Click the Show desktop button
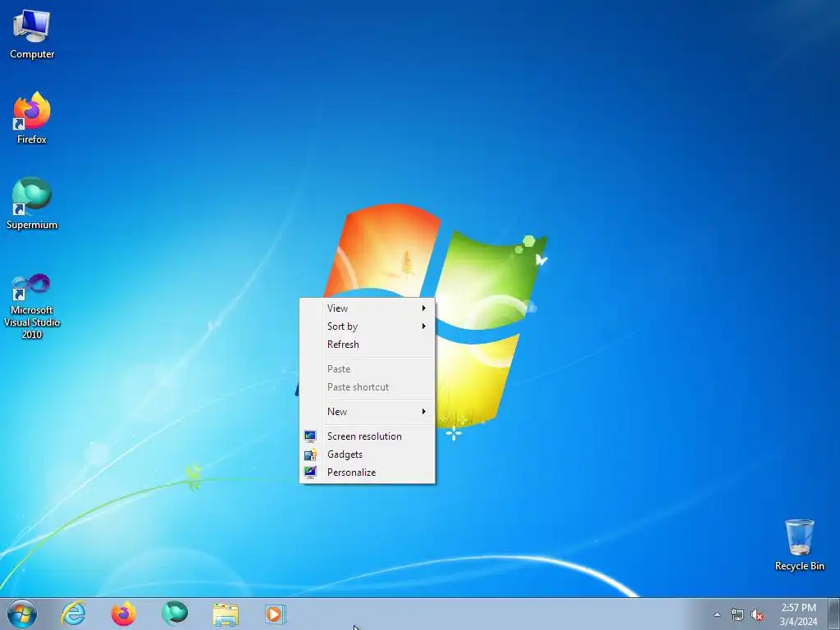The width and height of the screenshot is (840, 630). (834, 614)
